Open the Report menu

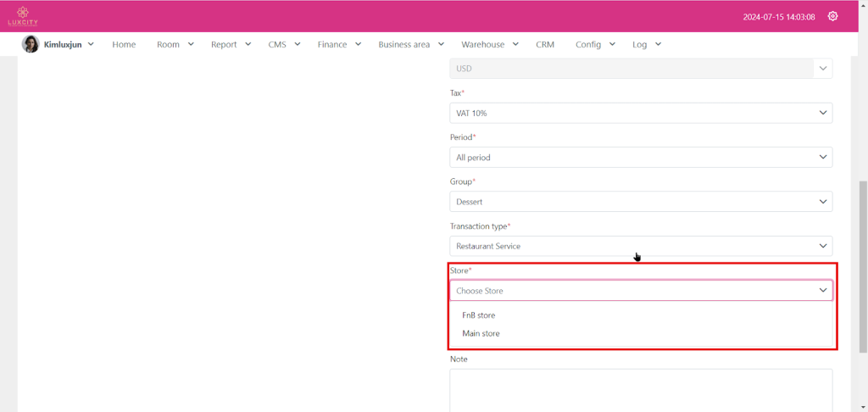(231, 44)
